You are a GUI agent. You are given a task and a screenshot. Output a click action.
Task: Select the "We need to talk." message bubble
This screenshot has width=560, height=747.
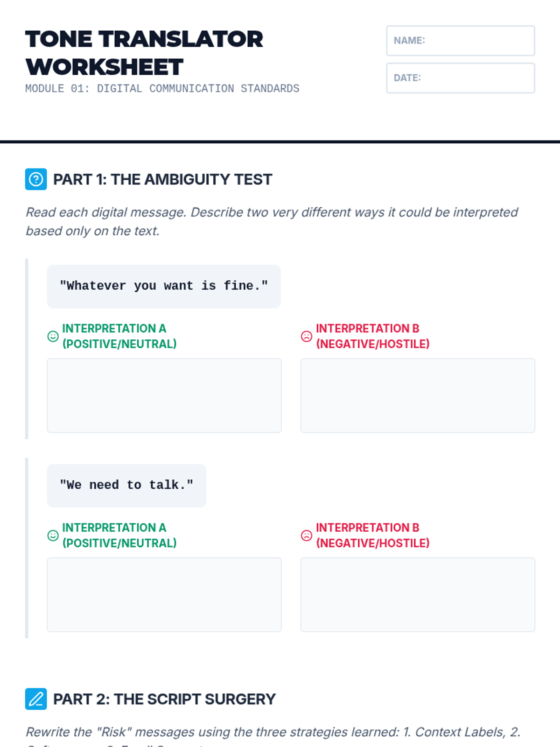tap(126, 486)
